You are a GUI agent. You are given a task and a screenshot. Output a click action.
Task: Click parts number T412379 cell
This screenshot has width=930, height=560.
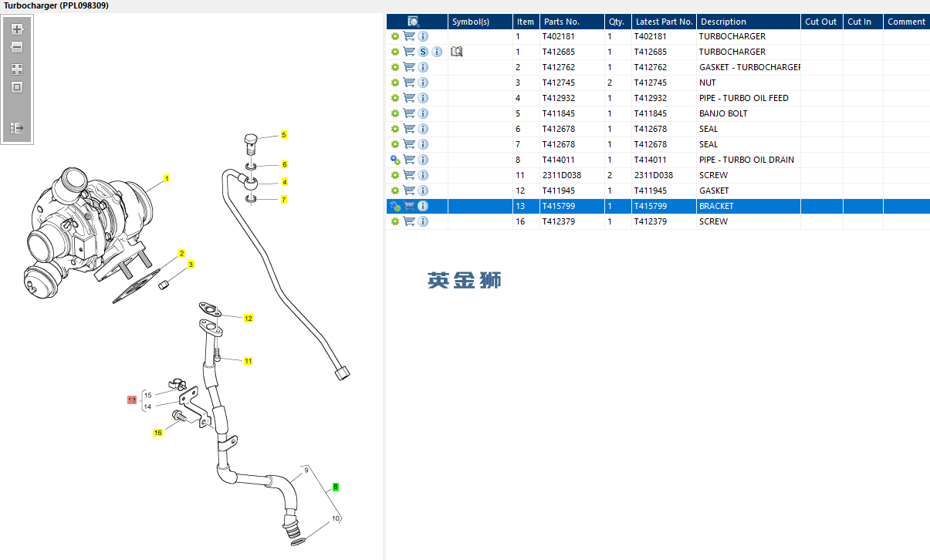point(572,221)
